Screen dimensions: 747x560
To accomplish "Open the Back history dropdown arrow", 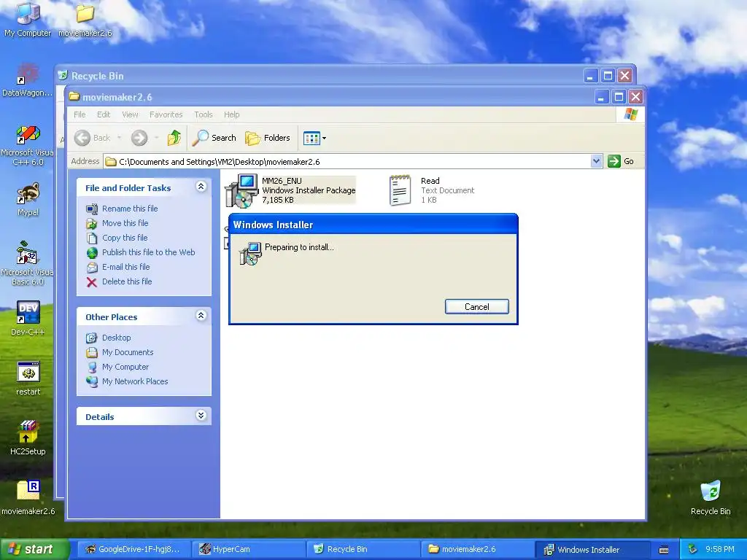I will point(119,138).
